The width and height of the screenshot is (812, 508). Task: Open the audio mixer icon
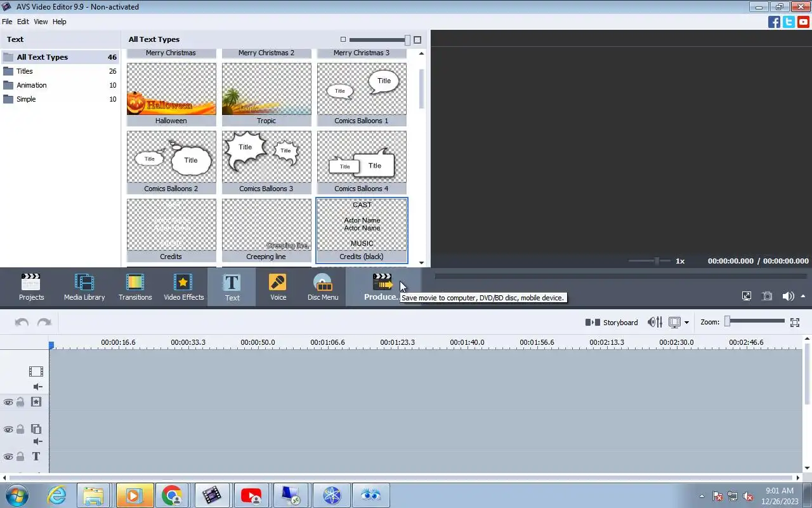click(655, 323)
